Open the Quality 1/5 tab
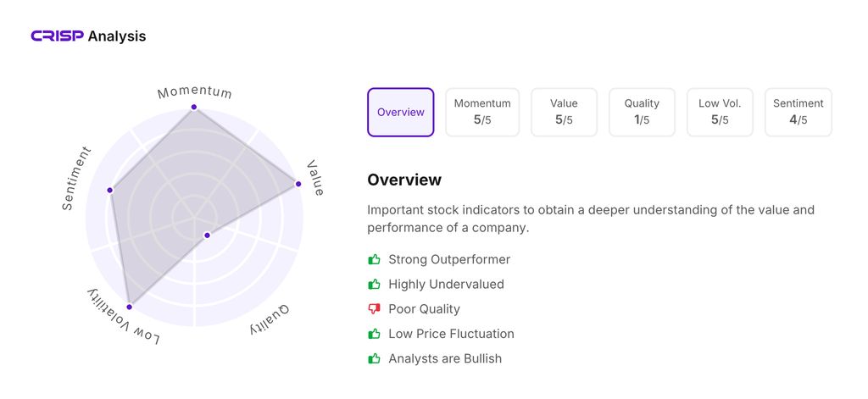Image resolution: width=868 pixels, height=399 pixels. (642, 112)
